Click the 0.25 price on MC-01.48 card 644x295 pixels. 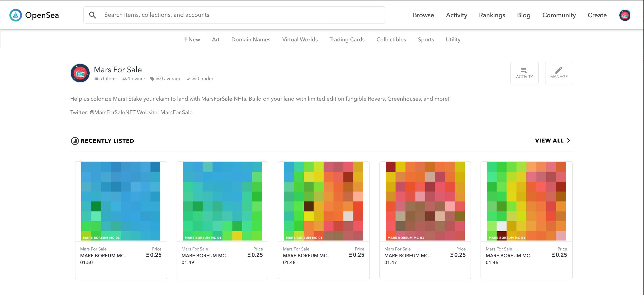357,255
